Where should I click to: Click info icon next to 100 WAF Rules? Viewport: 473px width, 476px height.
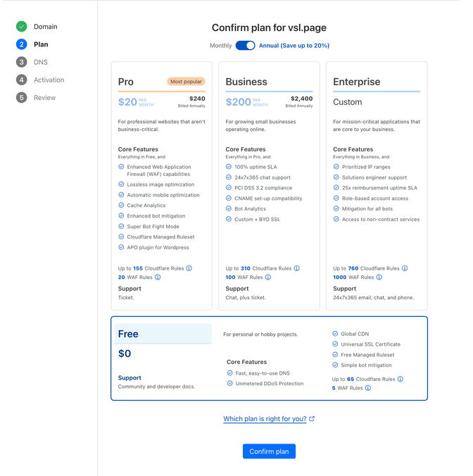tap(267, 277)
